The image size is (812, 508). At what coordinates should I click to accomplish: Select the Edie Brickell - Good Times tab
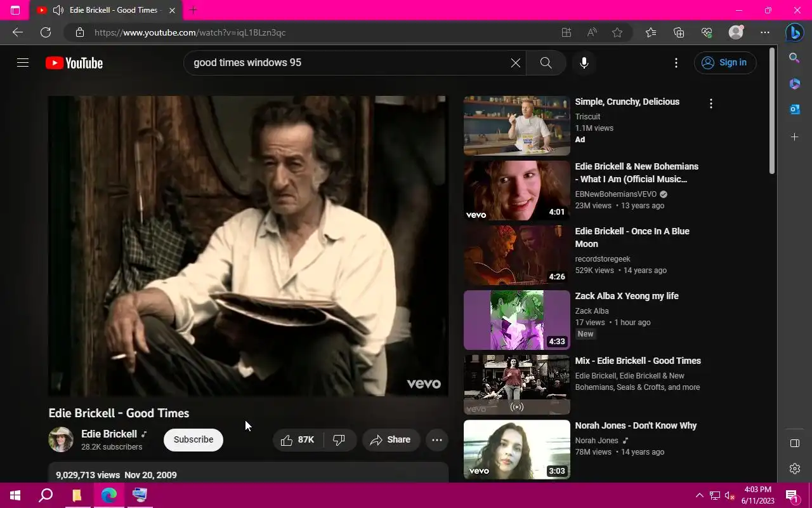click(106, 10)
